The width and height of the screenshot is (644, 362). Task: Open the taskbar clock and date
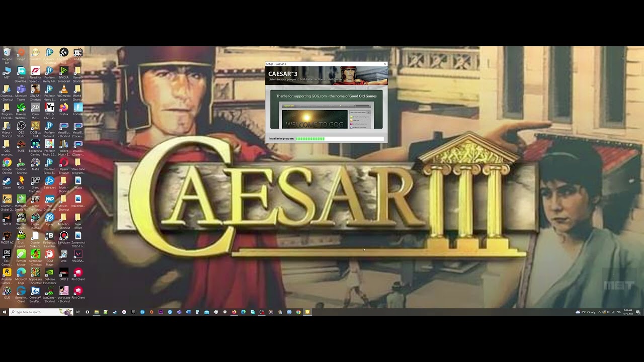pos(628,312)
